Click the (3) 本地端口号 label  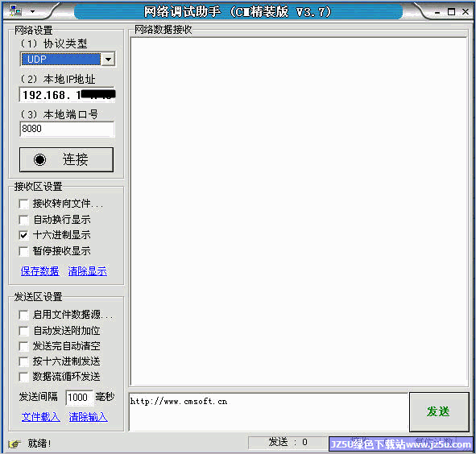[59, 114]
